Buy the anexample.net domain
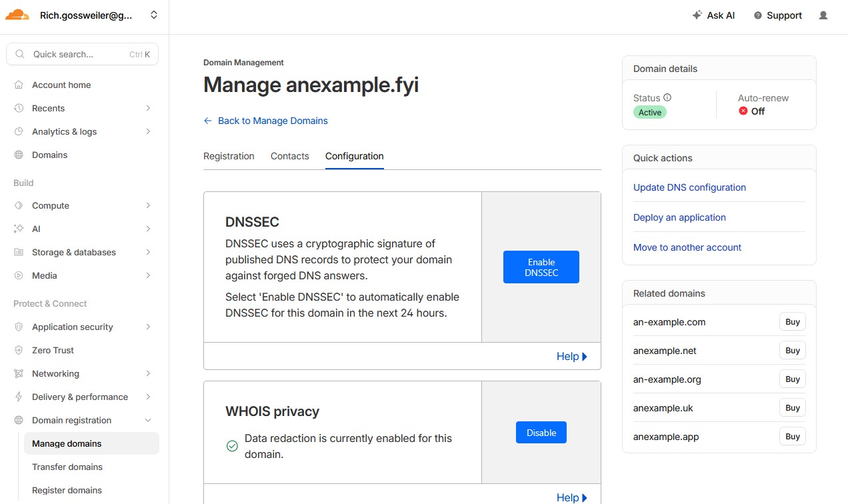The image size is (848, 504). (792, 351)
